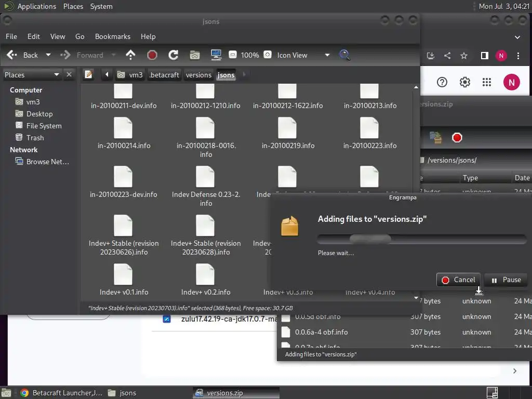Sort Engrampa list by Date column
This screenshot has height=399, width=532.
(522, 178)
